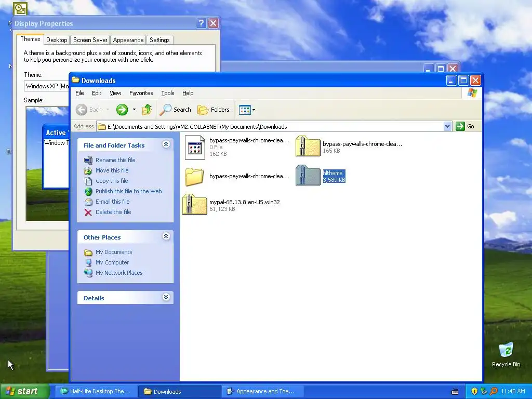Click the highlighted hltheme file name
This screenshot has height=399, width=532.
pyautogui.click(x=332, y=173)
